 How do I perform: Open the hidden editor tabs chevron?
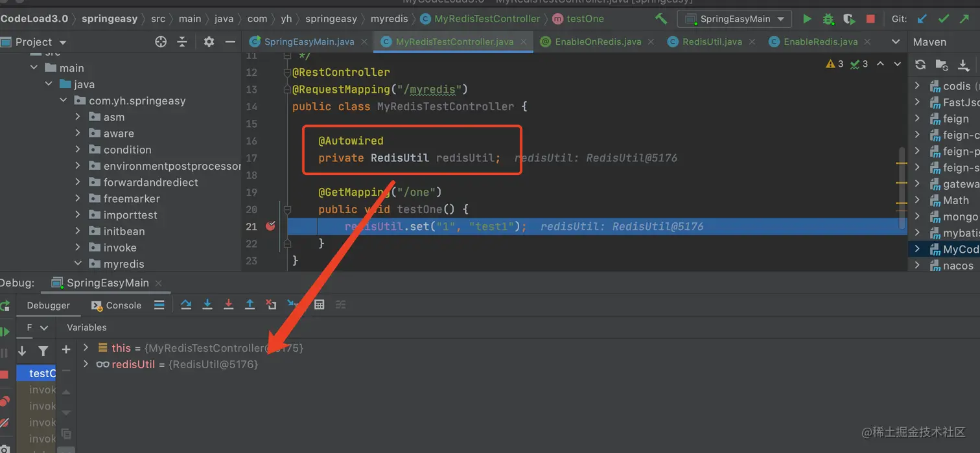pos(896,41)
